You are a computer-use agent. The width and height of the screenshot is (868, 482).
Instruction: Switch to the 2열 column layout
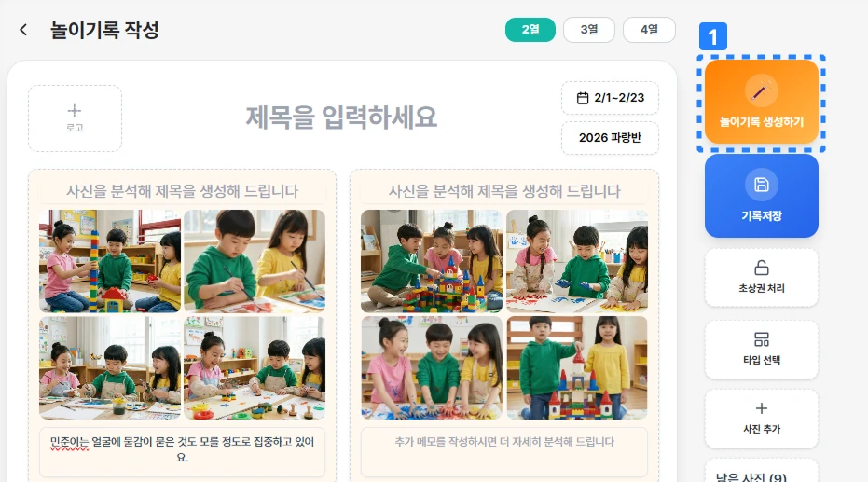[530, 29]
